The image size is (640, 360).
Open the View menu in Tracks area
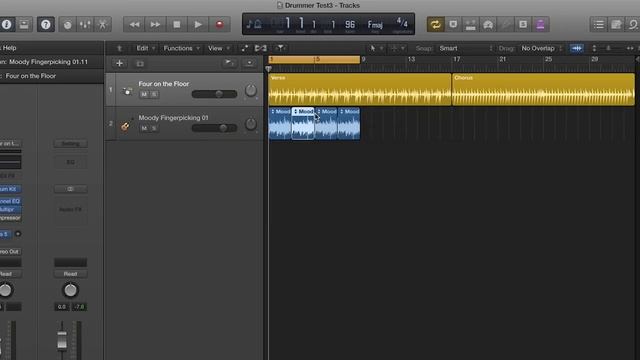point(219,48)
